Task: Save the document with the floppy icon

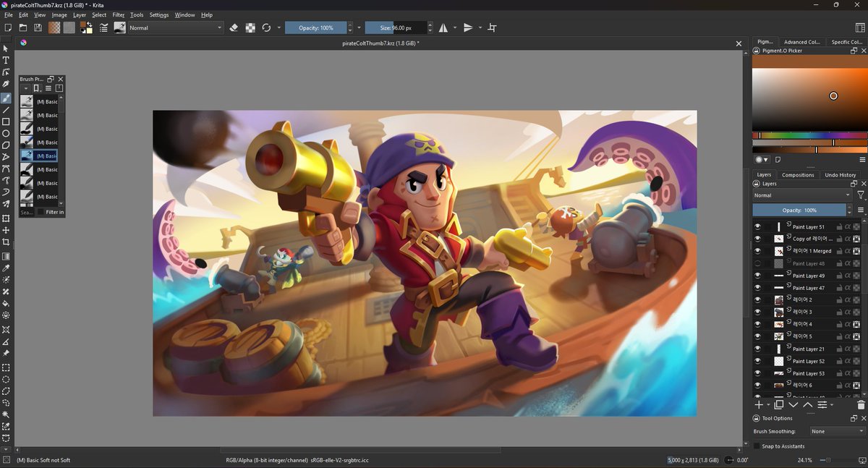Action: point(38,27)
